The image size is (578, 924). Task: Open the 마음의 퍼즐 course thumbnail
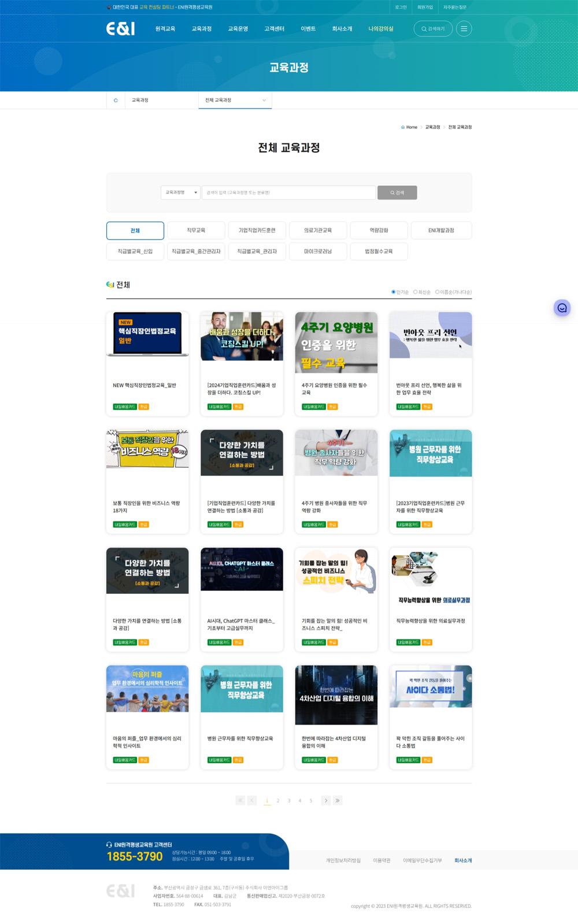(x=147, y=689)
